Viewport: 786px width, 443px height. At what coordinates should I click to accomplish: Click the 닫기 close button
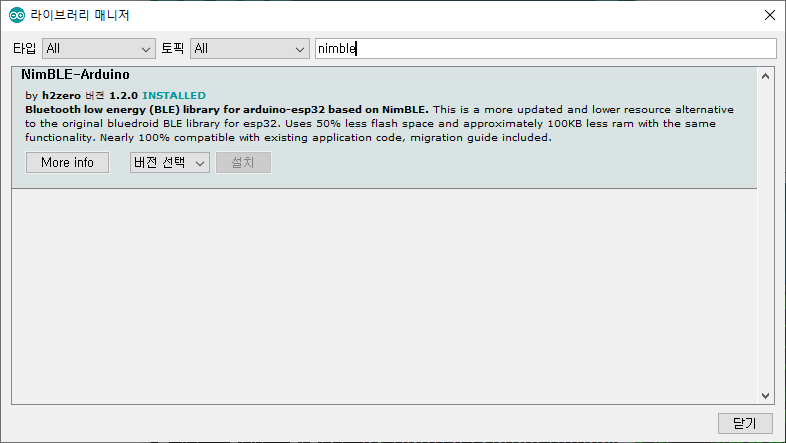click(745, 423)
